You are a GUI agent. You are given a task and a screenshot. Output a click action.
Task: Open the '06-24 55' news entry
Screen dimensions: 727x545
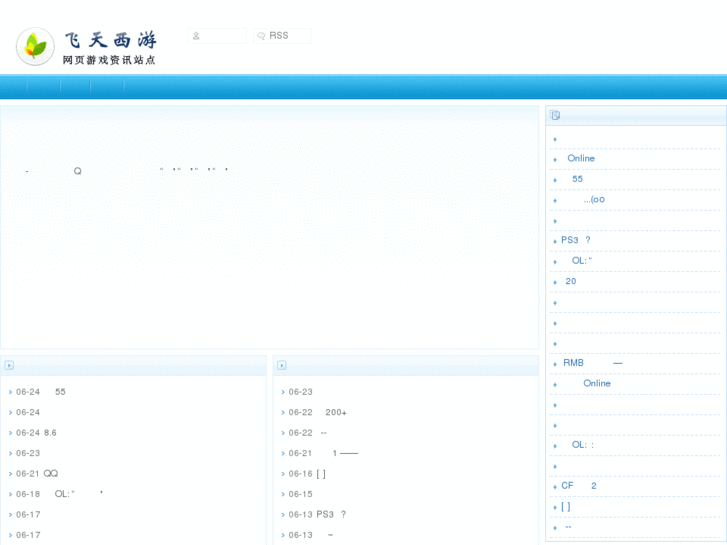tap(41, 392)
